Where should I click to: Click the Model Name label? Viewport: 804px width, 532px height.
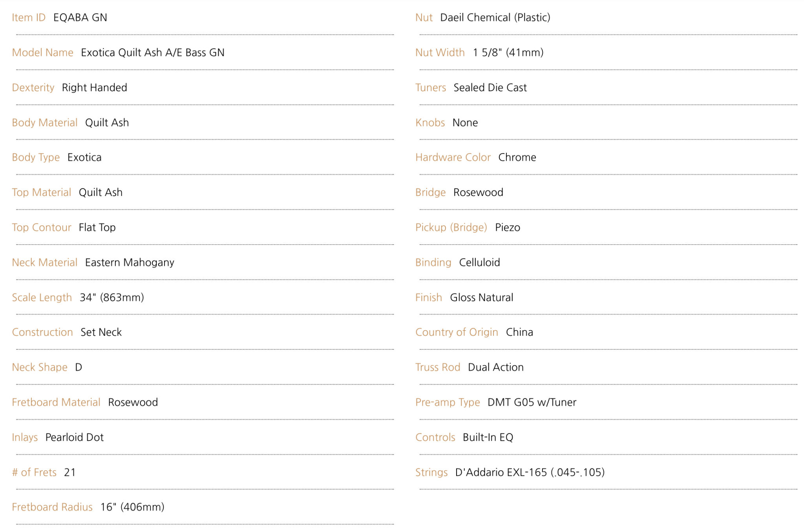point(42,52)
